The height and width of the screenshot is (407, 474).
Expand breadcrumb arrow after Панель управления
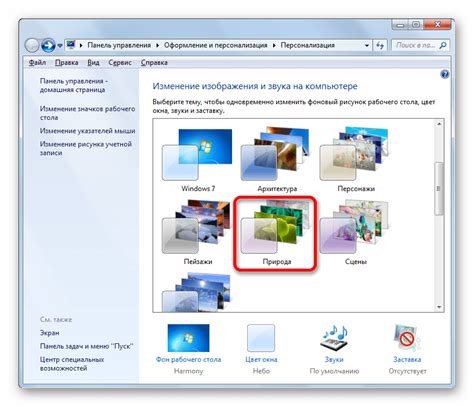[157, 45]
